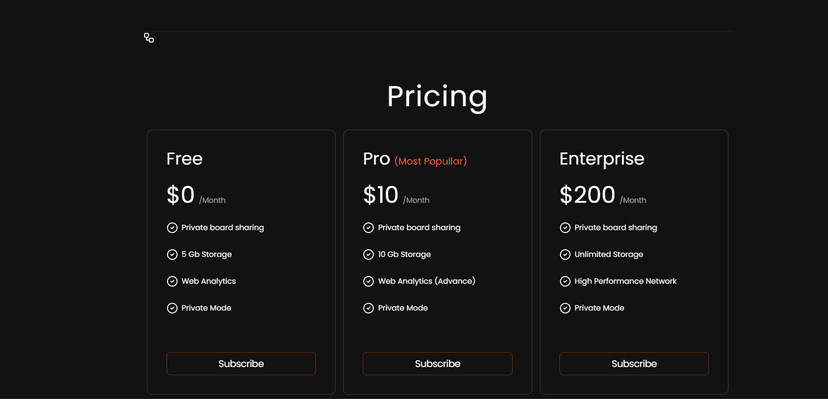This screenshot has height=399, width=828.
Task: Click the $200 price on Enterprise
Action: (587, 195)
